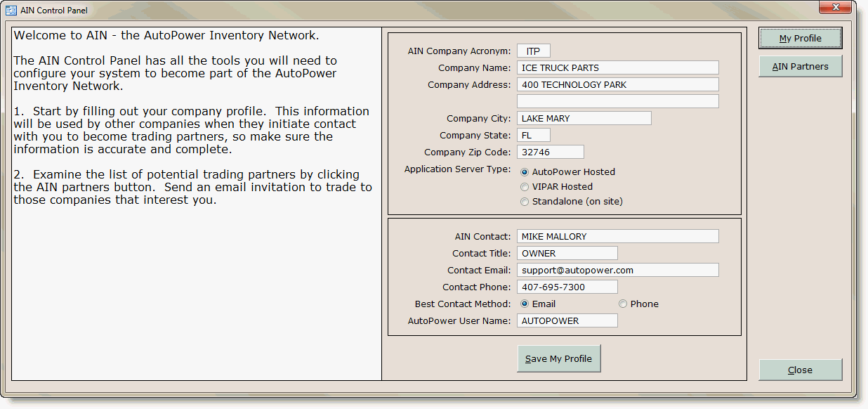Open the My Profile section
The image size is (868, 409).
tap(801, 39)
